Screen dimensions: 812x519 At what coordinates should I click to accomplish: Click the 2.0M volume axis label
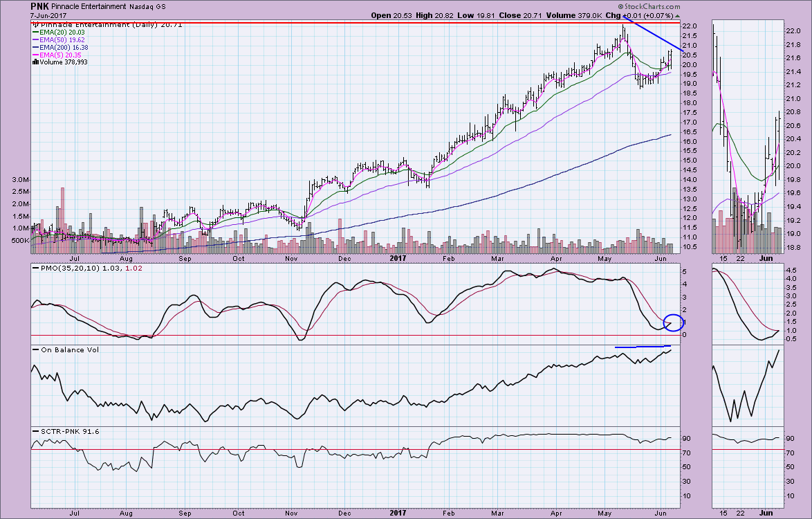coord(21,204)
